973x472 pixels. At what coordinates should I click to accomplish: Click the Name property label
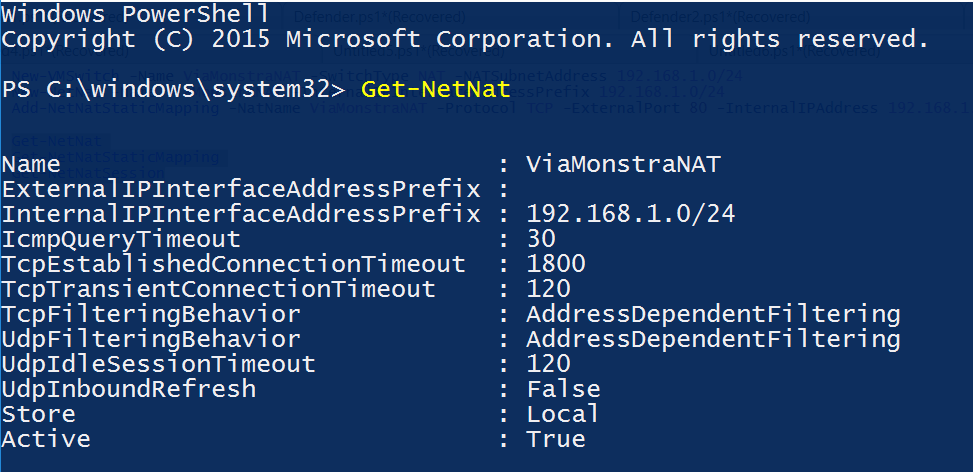[x=31, y=164]
